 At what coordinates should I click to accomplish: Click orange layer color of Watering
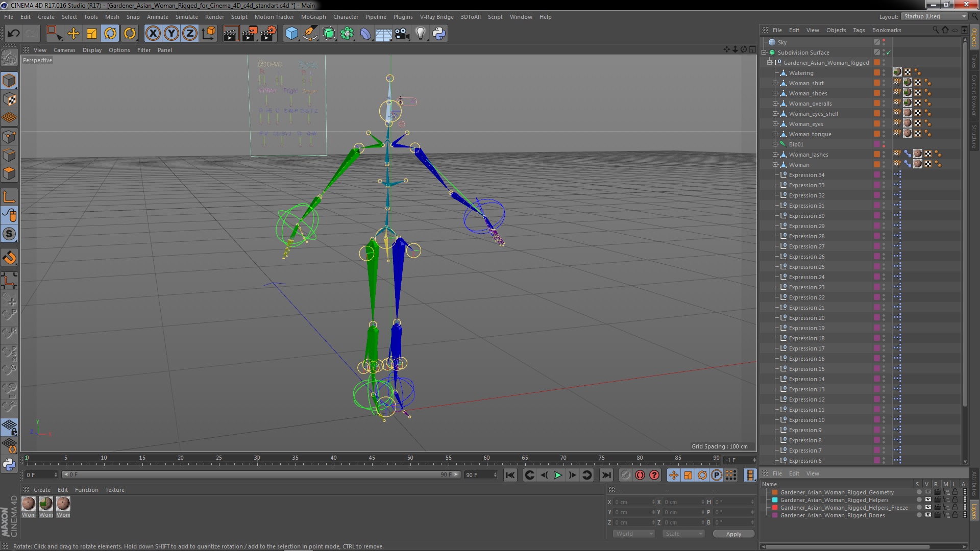click(876, 73)
